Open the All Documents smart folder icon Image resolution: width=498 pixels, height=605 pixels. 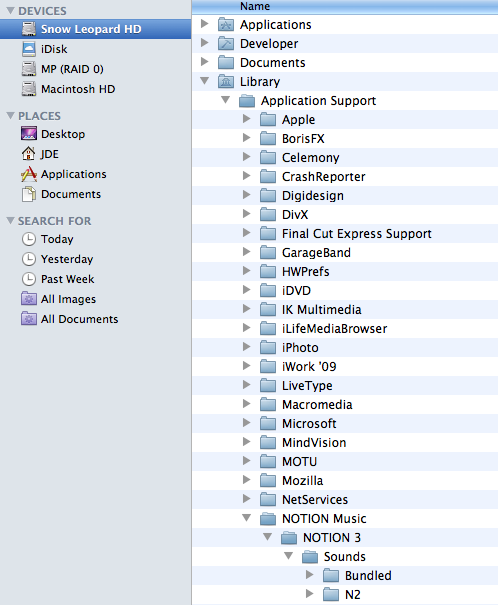coord(29,319)
